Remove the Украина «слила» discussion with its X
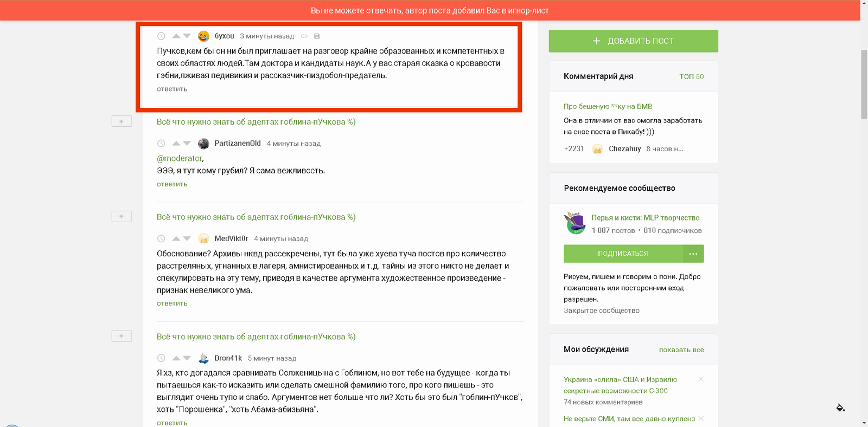This screenshot has height=427, width=868. [701, 379]
